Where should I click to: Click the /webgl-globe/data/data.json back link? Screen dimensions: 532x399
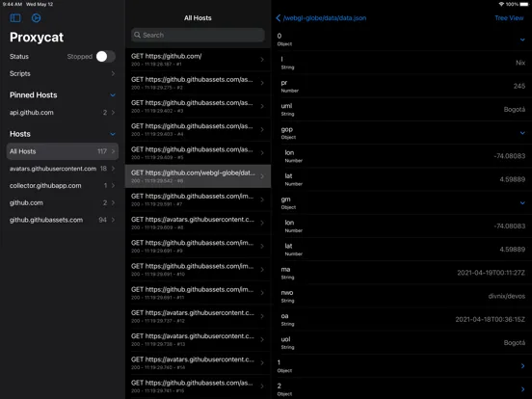pos(325,18)
